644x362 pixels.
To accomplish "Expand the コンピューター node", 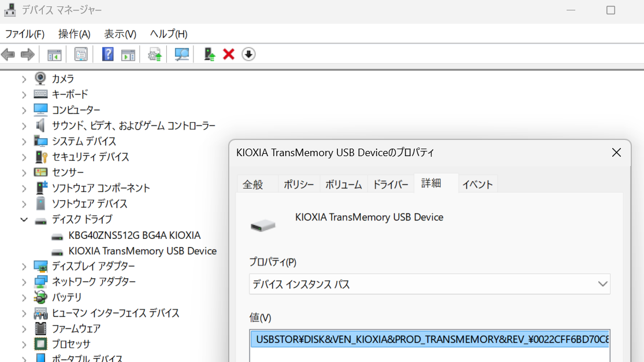I will (24, 110).
